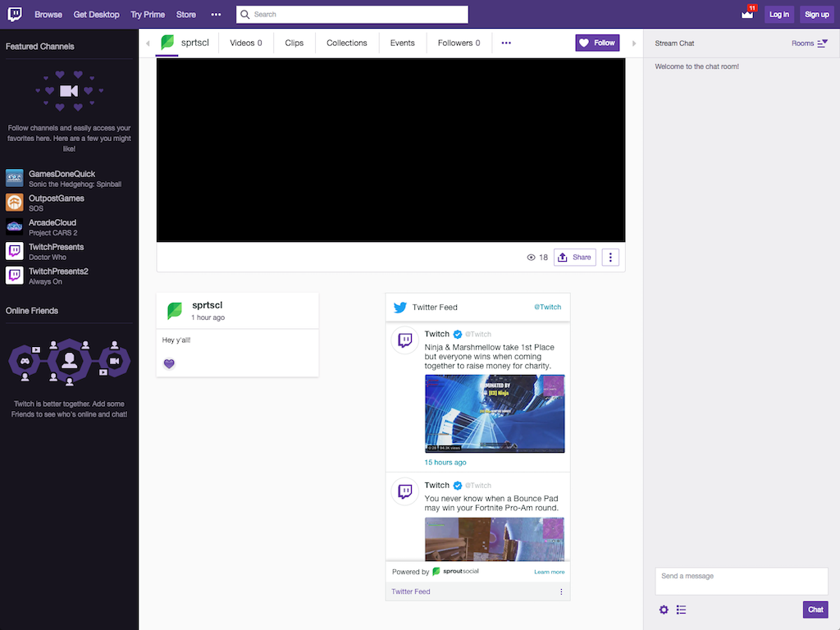Collapse the chat panel arrow
This screenshot has height=630, width=840.
[634, 43]
